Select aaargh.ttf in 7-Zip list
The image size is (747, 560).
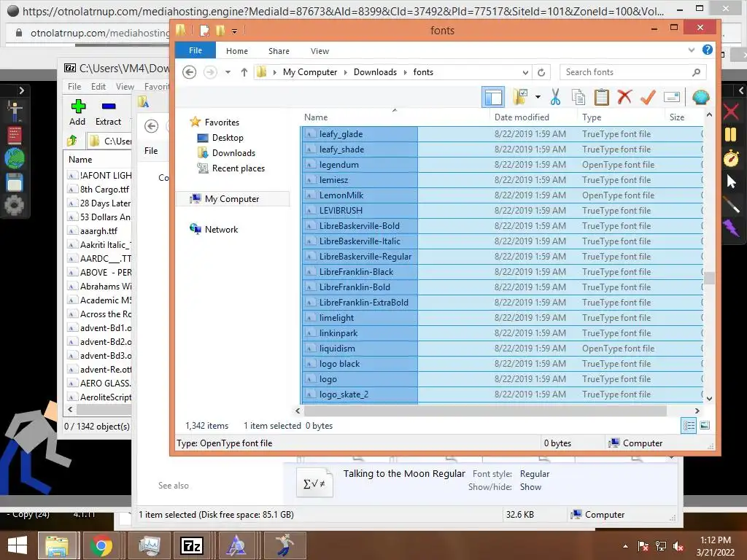[93, 231]
